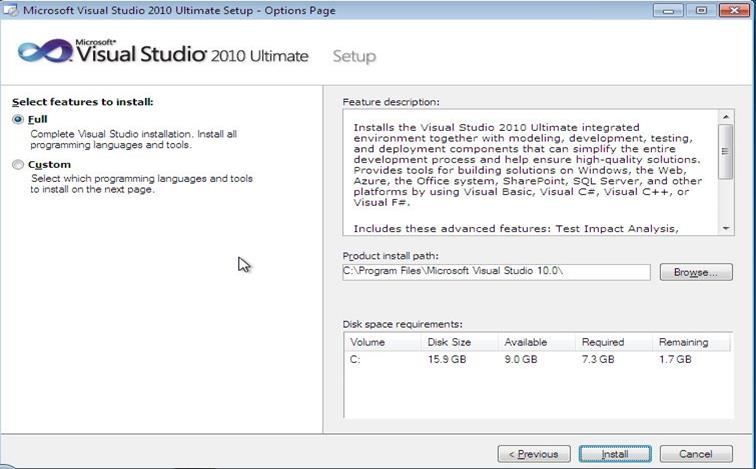Click the setup window title bar icon
This screenshot has width=756, height=469.
click(10, 10)
